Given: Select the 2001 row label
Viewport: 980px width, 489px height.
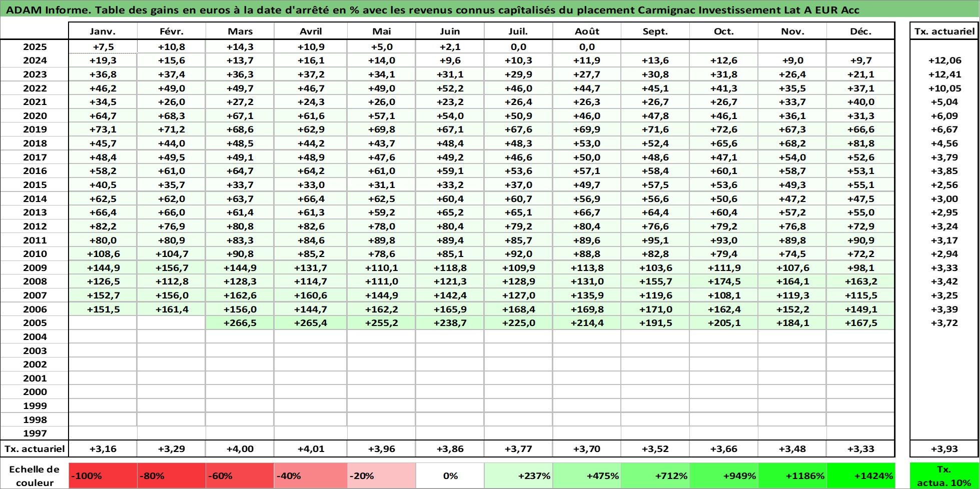Looking at the screenshot, I should pos(35,378).
